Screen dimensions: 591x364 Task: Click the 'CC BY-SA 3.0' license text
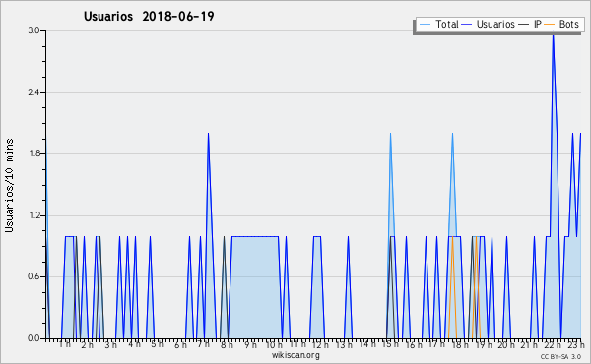pos(560,357)
